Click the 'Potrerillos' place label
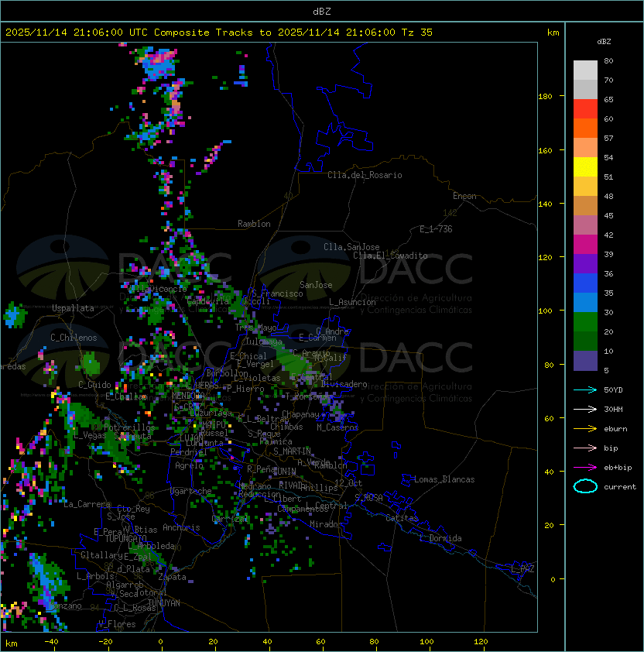The height and width of the screenshot is (652, 644). pyautogui.click(x=129, y=427)
